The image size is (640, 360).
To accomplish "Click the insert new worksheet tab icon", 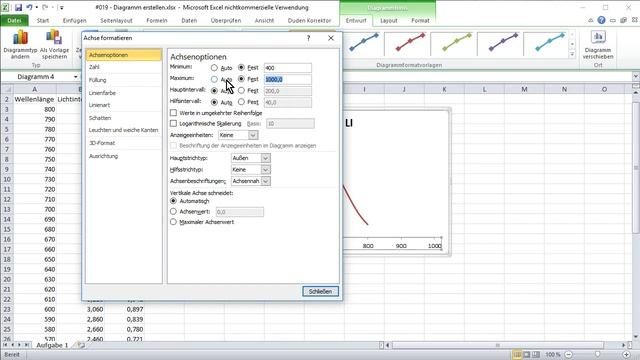I will (81, 345).
